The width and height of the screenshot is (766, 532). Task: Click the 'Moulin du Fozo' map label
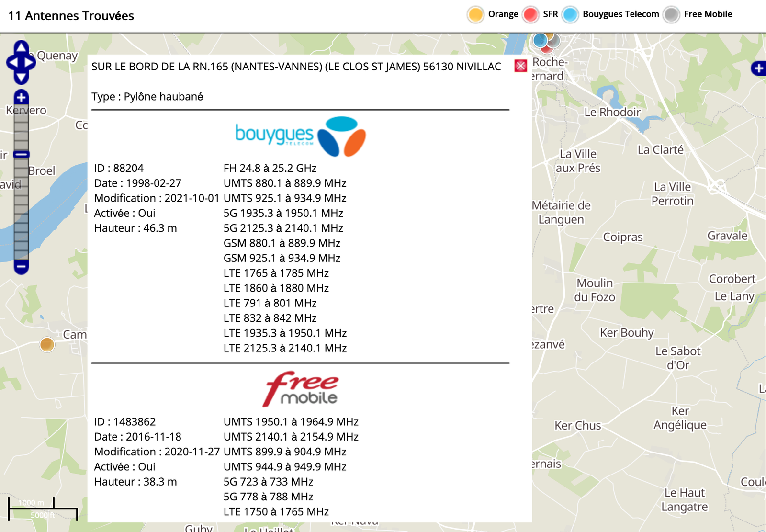(595, 290)
